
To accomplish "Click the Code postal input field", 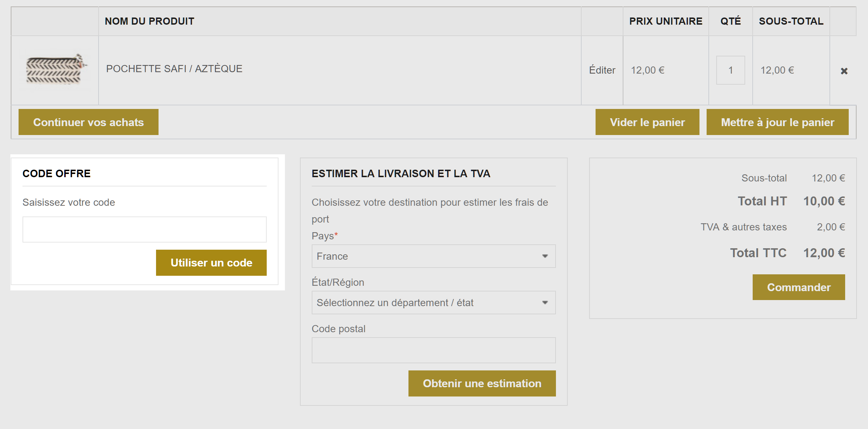I will point(433,350).
